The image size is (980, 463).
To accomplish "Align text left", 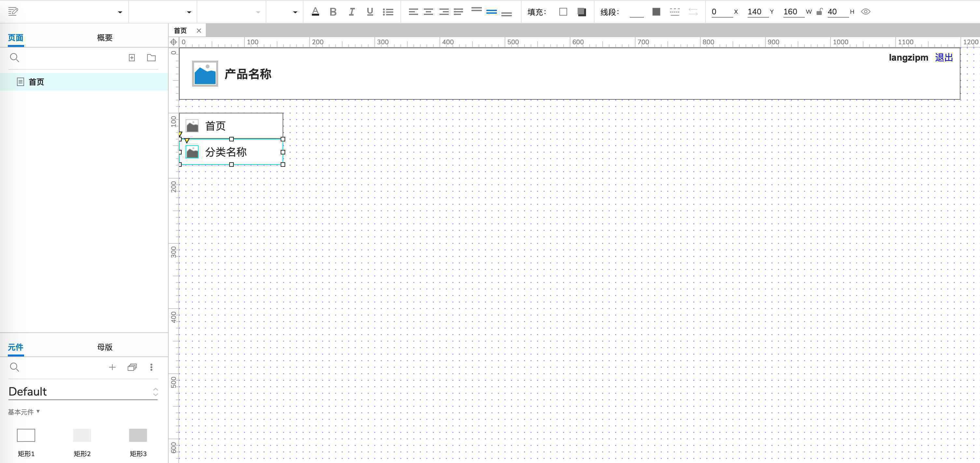I will (x=413, y=12).
